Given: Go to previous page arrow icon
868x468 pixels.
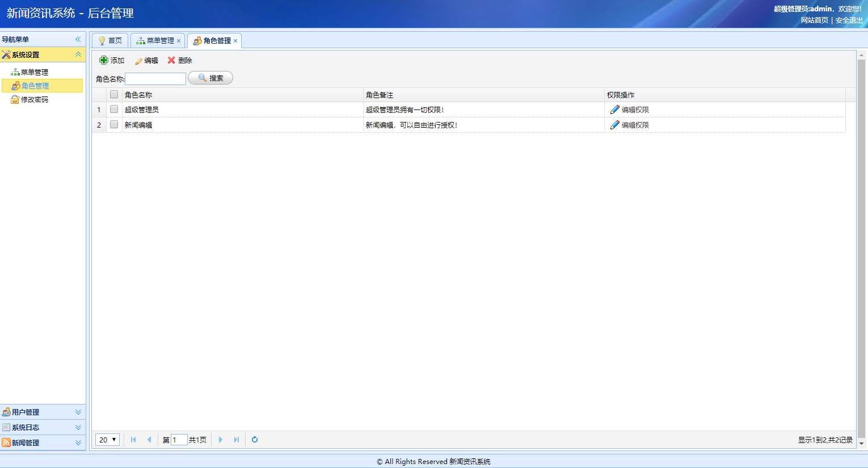Looking at the screenshot, I should (149, 440).
